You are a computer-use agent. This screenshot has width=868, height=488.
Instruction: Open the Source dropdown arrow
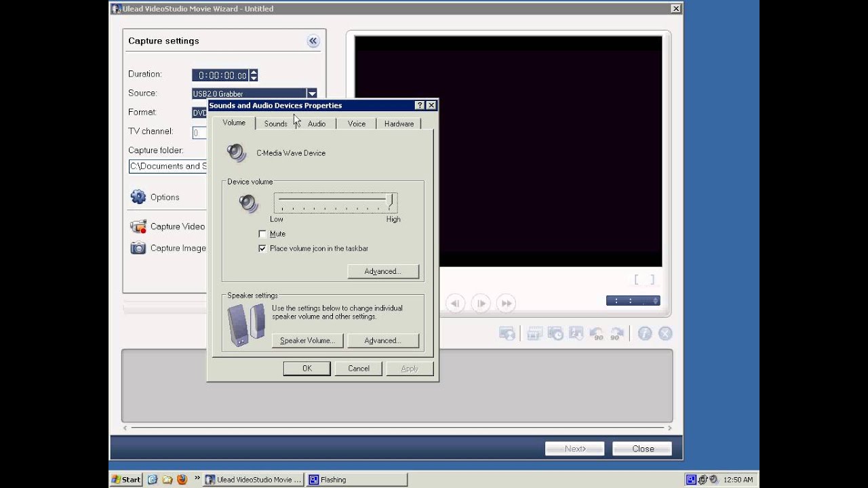(x=311, y=94)
